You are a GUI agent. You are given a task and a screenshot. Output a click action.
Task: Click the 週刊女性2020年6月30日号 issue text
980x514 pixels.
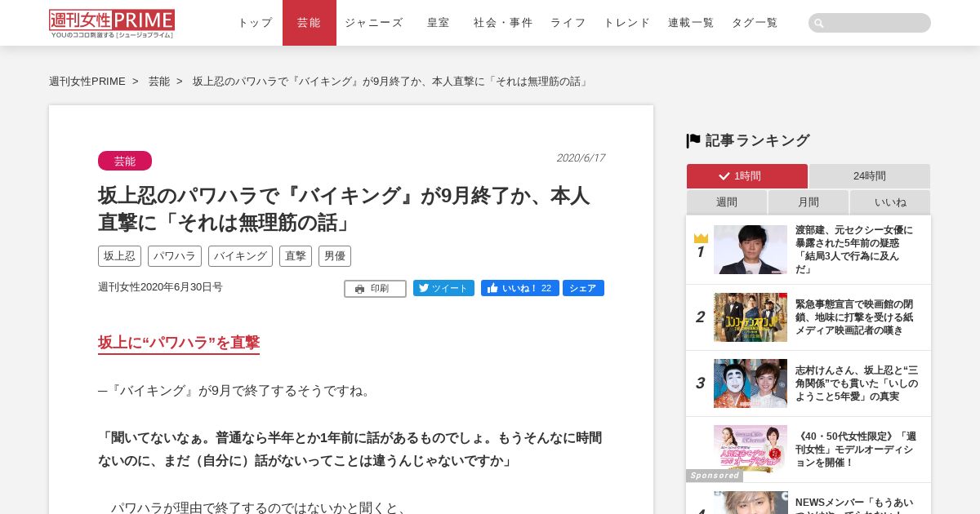click(160, 287)
